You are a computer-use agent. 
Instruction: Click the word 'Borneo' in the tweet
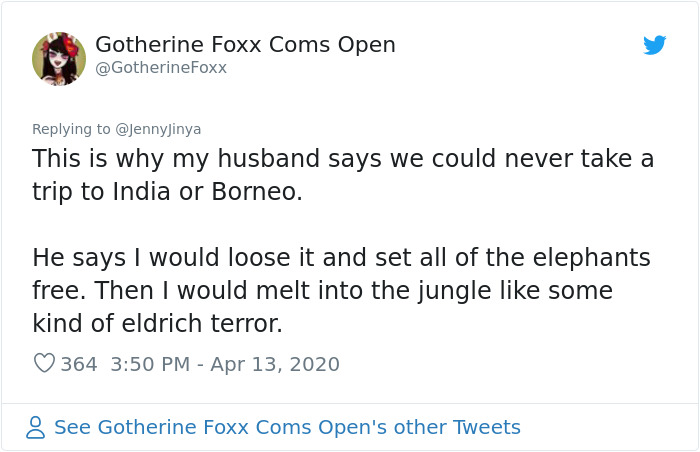pyautogui.click(x=254, y=192)
